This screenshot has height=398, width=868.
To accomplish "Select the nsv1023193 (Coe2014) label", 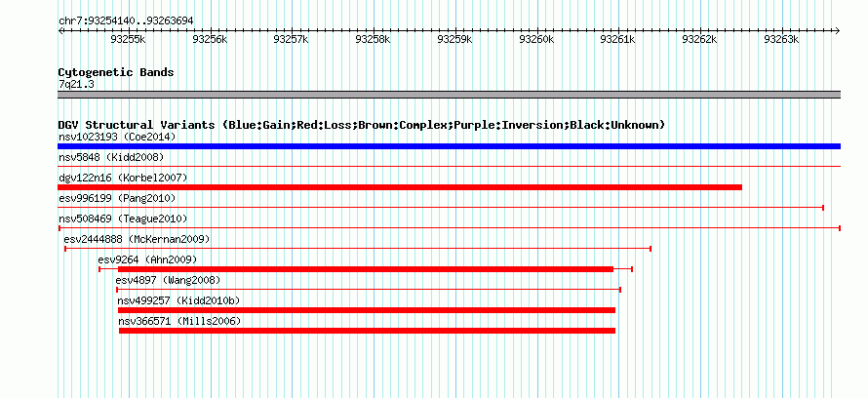I will click(x=117, y=137).
